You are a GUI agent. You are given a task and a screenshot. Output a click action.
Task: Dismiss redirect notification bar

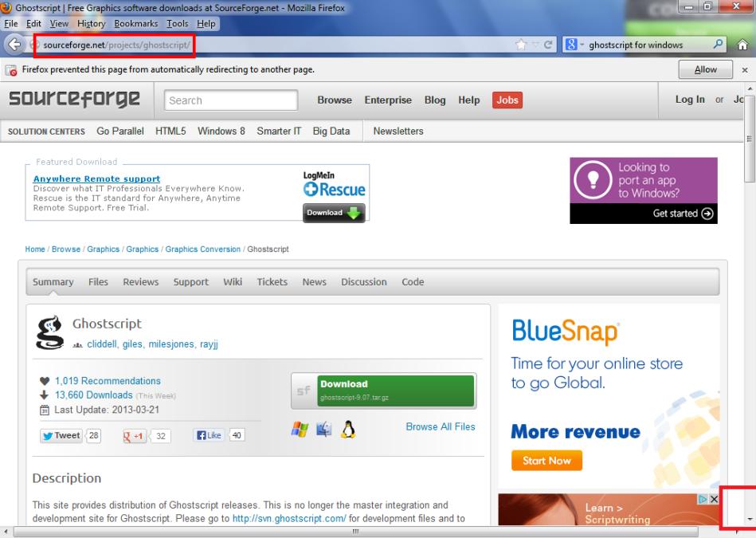745,70
